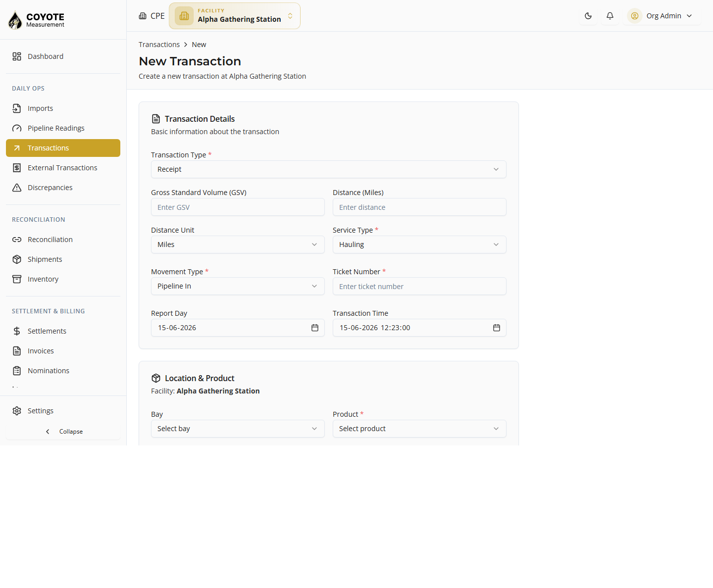
Task: Click the Transactions arrow icon
Action: (17, 148)
